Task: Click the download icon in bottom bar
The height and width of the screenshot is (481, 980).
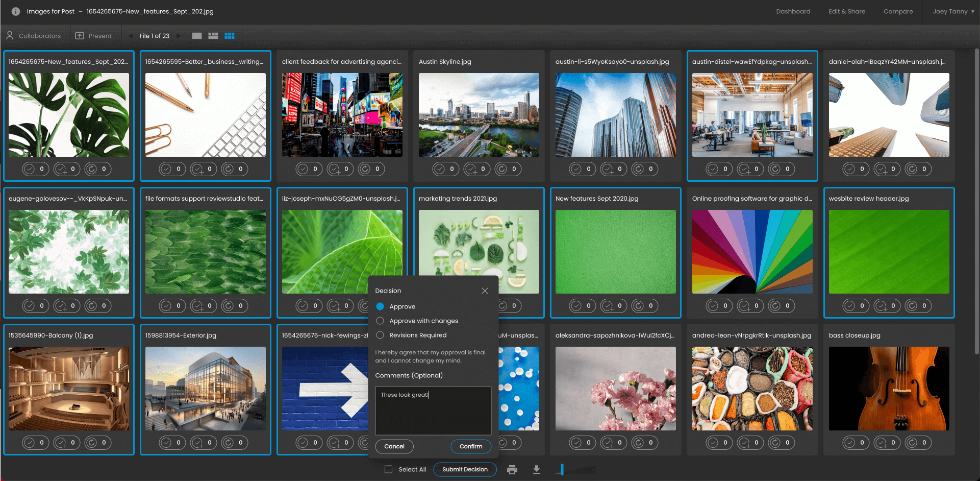Action: click(537, 470)
